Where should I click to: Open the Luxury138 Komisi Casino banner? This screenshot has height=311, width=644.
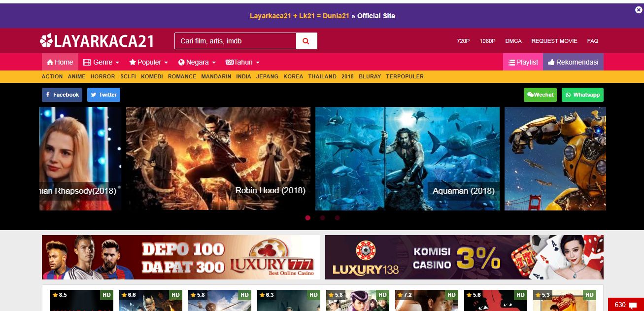point(464,257)
